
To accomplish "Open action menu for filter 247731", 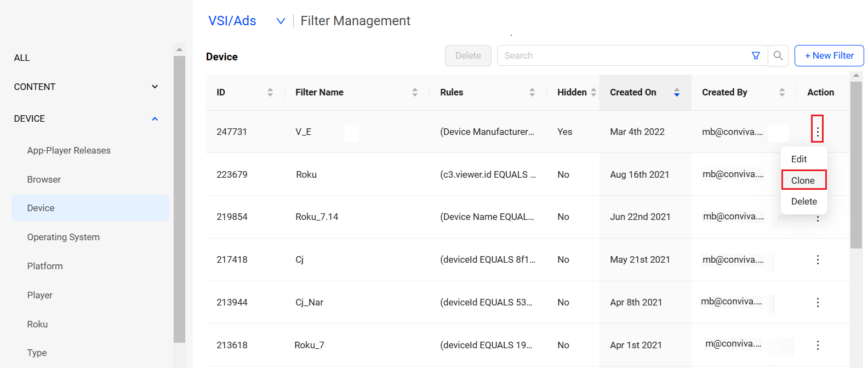I will coord(818,132).
